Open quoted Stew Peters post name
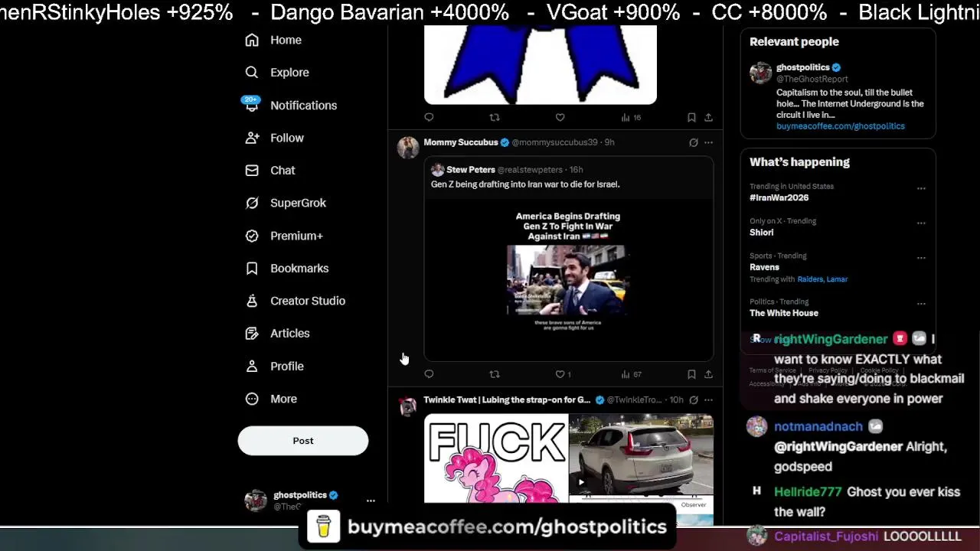 pyautogui.click(x=470, y=170)
